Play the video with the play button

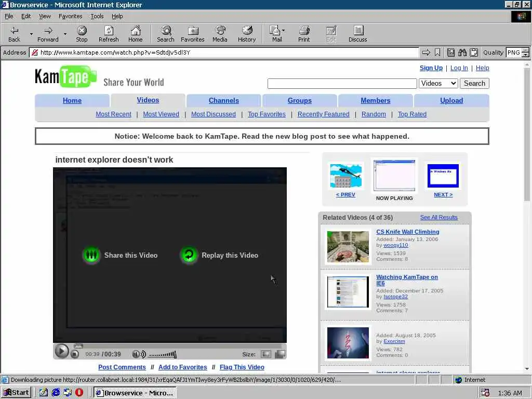(62, 351)
